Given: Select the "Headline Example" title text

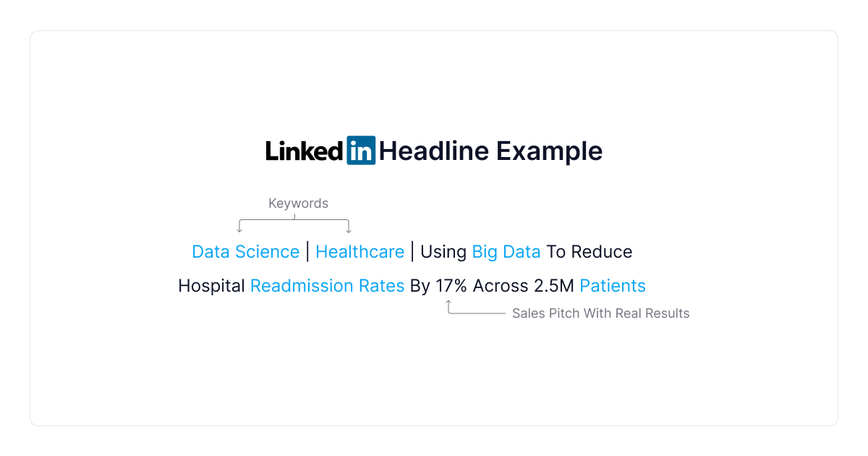Looking at the screenshot, I should 490,151.
